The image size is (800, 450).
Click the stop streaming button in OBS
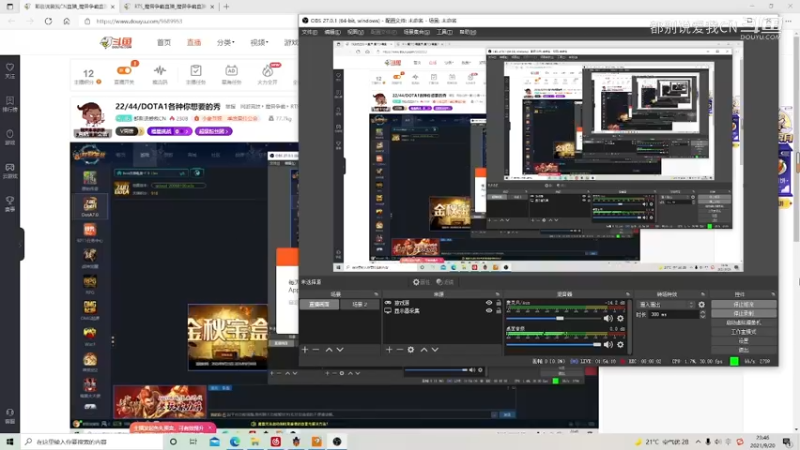point(743,305)
